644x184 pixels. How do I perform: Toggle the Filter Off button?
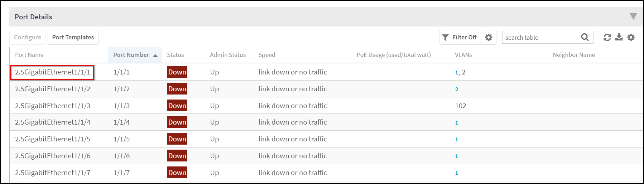[x=460, y=37]
